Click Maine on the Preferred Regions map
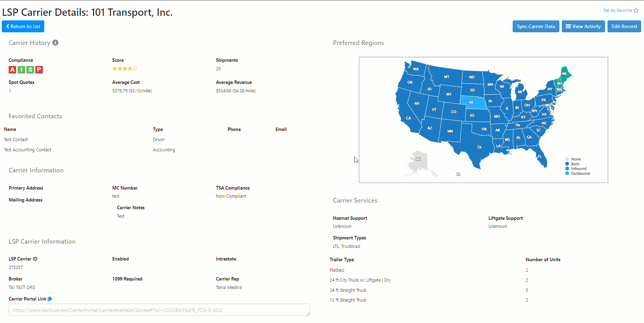Image resolution: width=644 pixels, height=323 pixels. pyautogui.click(x=564, y=73)
